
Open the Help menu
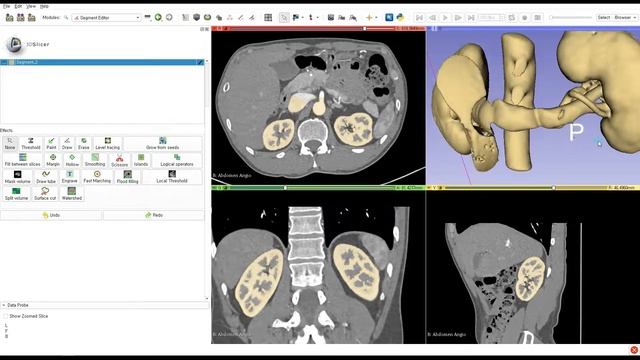pos(44,6)
